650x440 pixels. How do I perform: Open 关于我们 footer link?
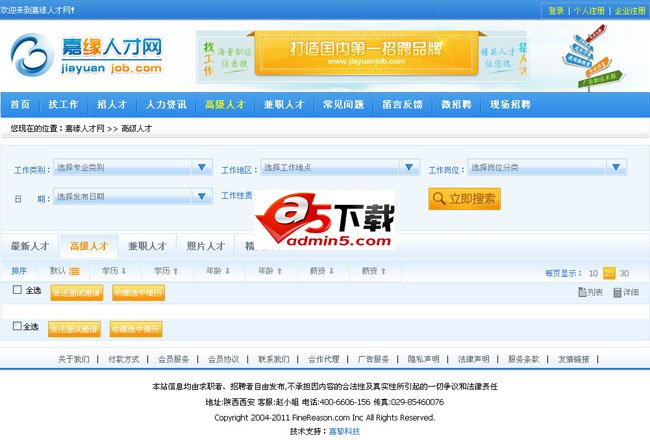click(73, 359)
